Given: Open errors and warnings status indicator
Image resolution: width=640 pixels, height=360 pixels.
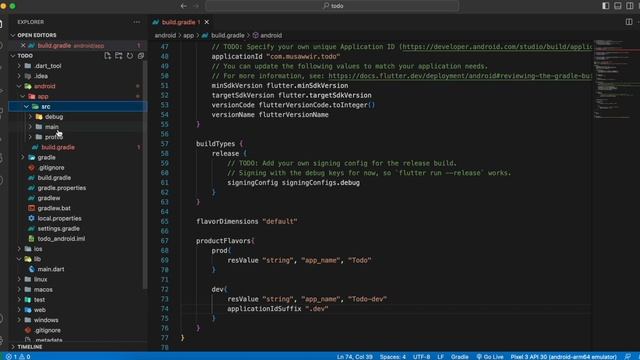Looking at the screenshot, I should click(x=18, y=356).
